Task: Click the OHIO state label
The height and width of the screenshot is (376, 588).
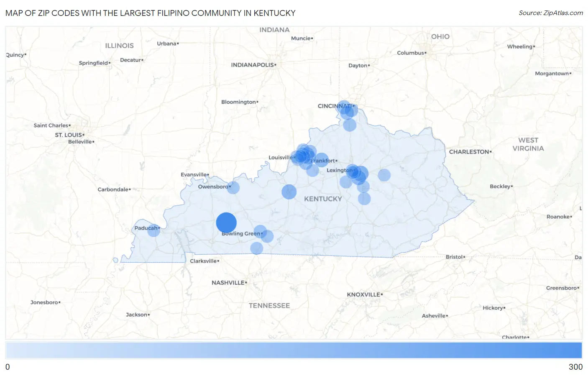Action: click(x=440, y=37)
